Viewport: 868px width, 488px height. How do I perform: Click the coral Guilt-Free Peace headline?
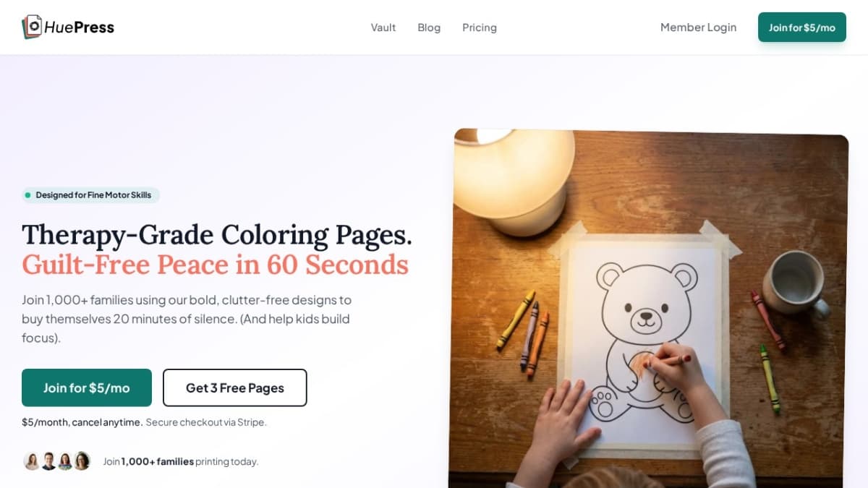(x=215, y=265)
